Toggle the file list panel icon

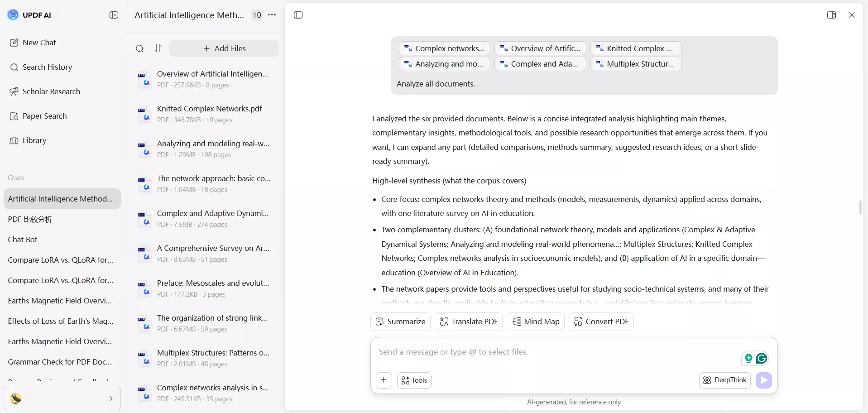tap(298, 15)
